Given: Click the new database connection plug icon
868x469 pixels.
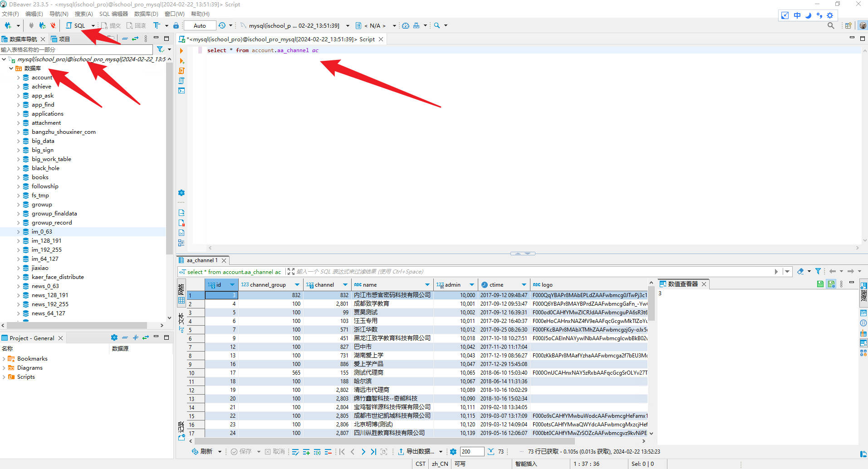Looking at the screenshot, I should (8, 26).
